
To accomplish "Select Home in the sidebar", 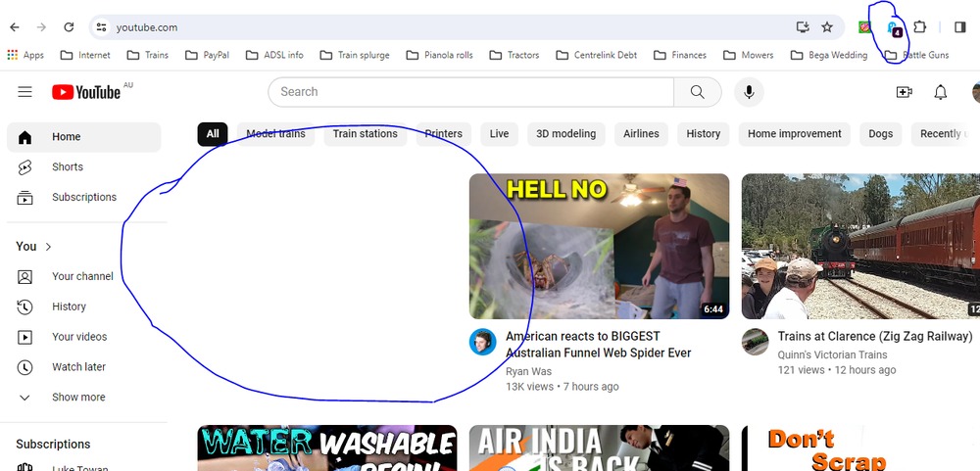I will (x=83, y=137).
